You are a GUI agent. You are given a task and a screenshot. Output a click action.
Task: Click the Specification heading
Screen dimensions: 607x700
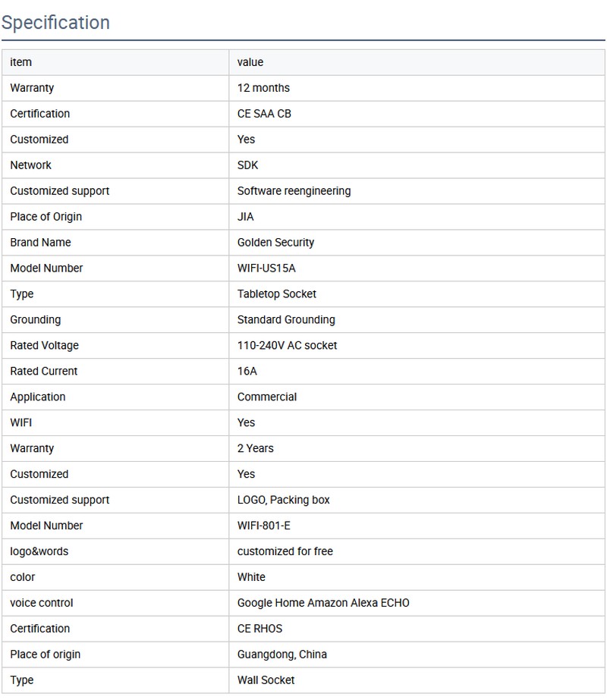(x=55, y=23)
